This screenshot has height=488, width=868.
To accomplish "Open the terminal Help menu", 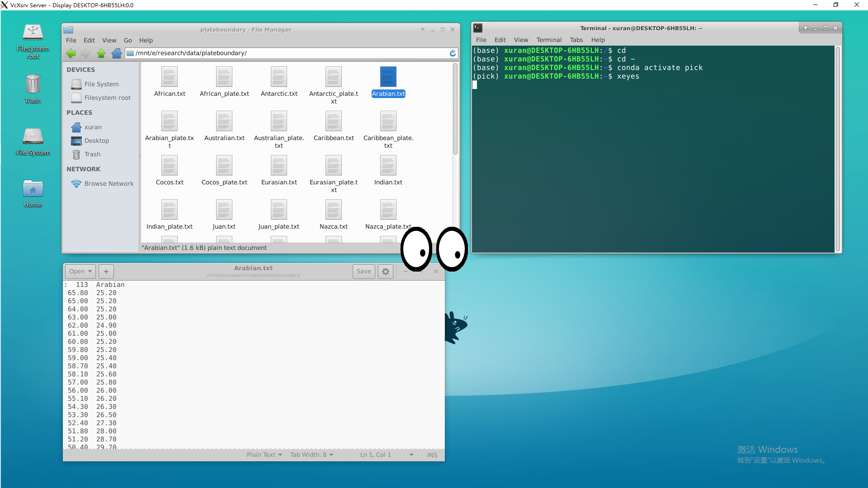I will coord(598,40).
